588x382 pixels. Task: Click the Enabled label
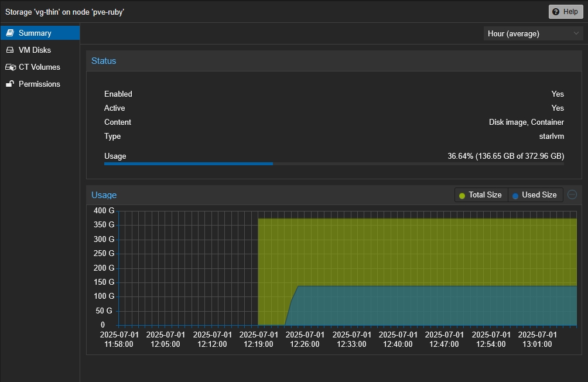pos(118,94)
